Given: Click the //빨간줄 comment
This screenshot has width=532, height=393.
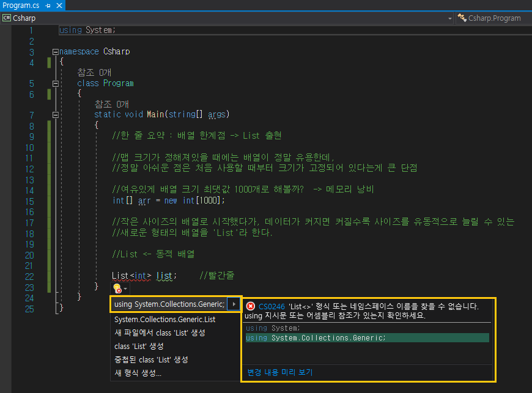Looking at the screenshot, I should coord(217,275).
